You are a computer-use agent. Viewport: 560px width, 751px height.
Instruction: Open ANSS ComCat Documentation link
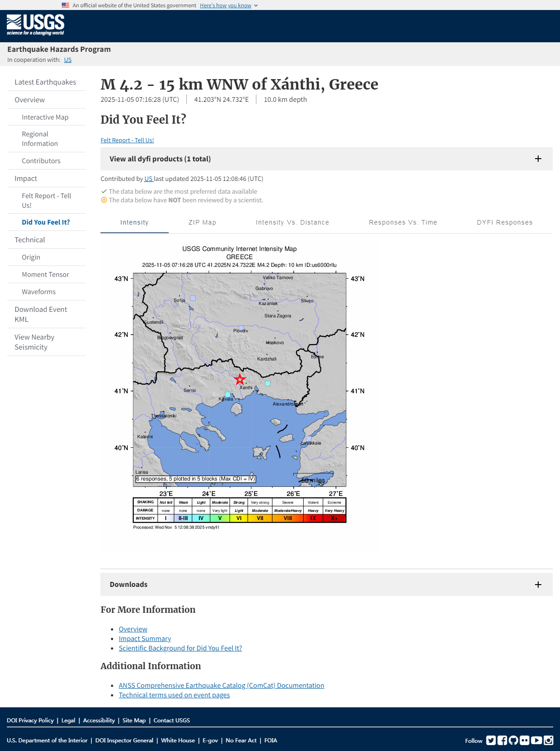[221, 686]
